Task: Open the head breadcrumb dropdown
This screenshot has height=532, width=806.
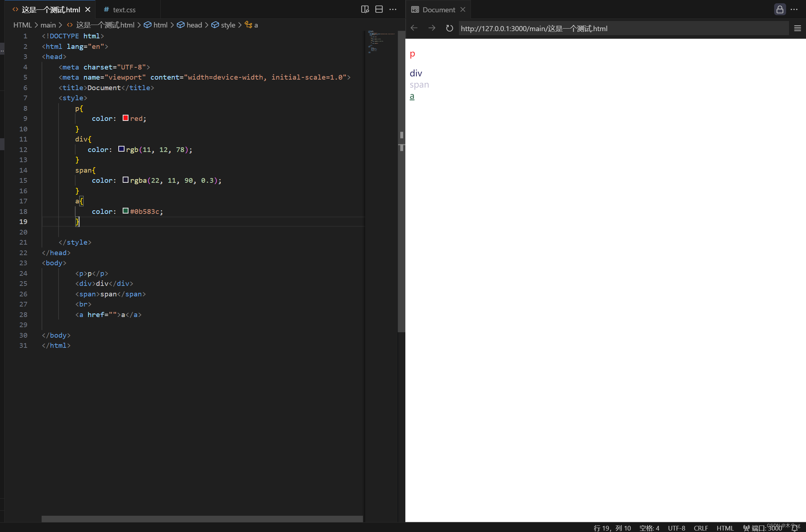Action: click(194, 25)
